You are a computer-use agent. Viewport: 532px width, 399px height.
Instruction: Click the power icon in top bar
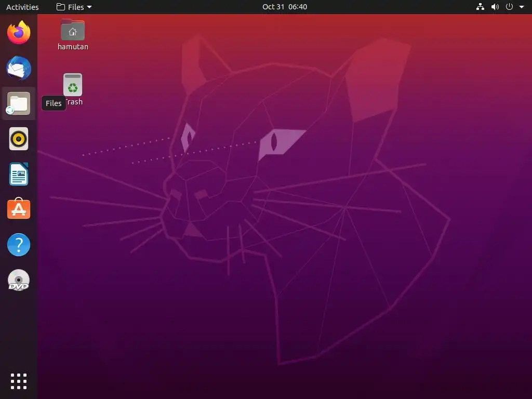click(509, 7)
